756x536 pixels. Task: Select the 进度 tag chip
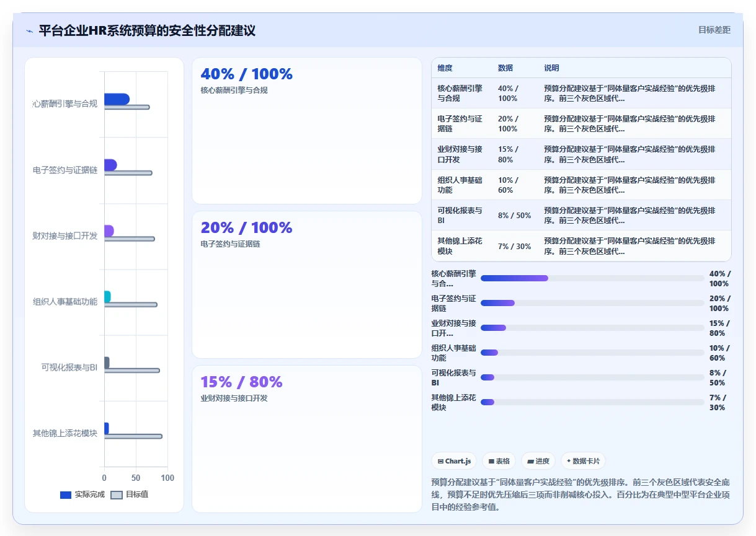538,461
